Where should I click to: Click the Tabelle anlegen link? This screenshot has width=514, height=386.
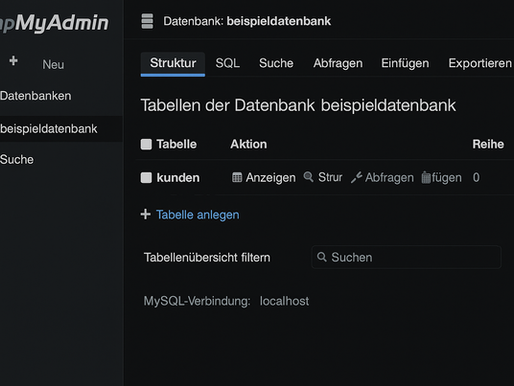pyautogui.click(x=198, y=215)
